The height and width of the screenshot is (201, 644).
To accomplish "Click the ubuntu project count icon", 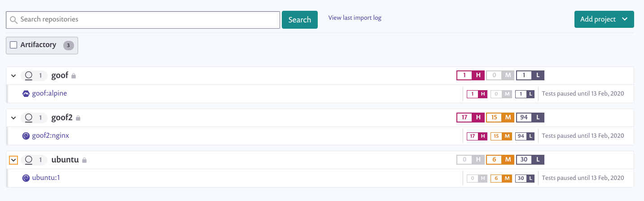I will coord(29,160).
